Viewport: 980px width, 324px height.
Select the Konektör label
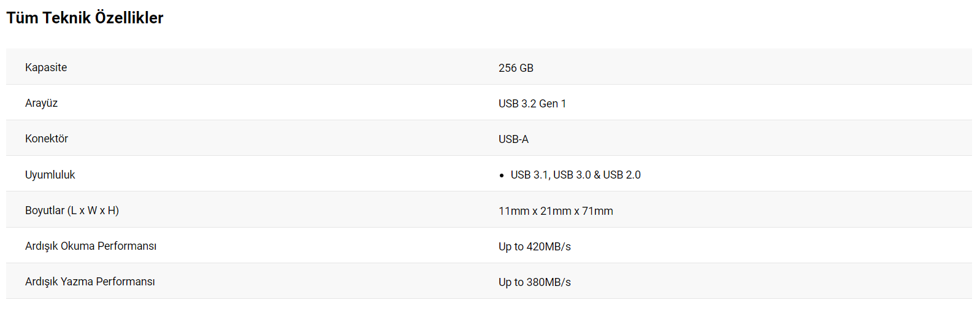pyautogui.click(x=47, y=139)
